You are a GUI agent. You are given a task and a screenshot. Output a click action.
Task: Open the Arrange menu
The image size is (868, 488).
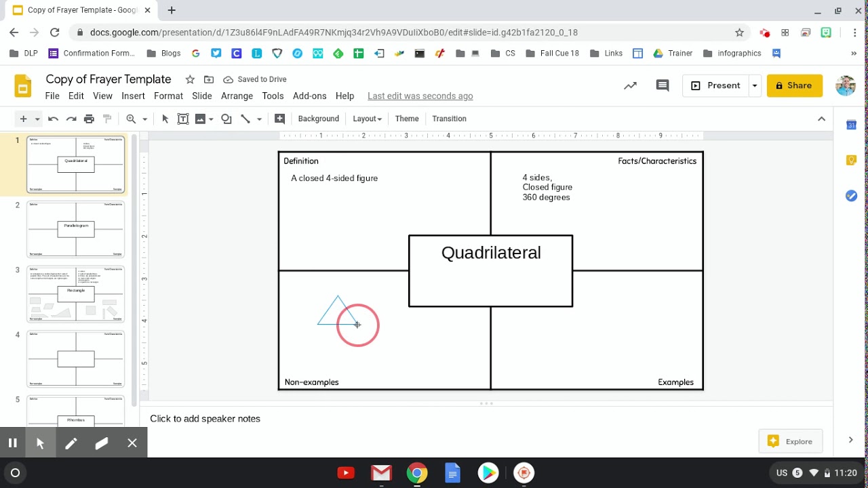(x=237, y=96)
